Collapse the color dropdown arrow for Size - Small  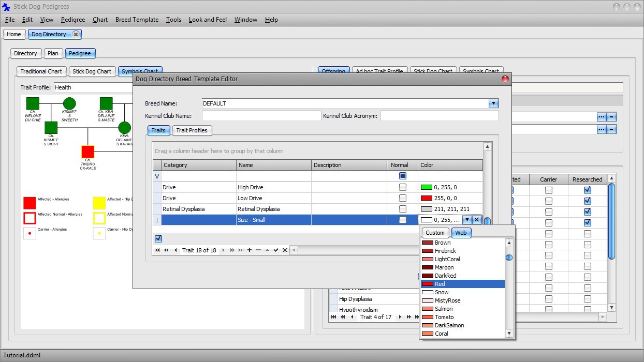467,220
